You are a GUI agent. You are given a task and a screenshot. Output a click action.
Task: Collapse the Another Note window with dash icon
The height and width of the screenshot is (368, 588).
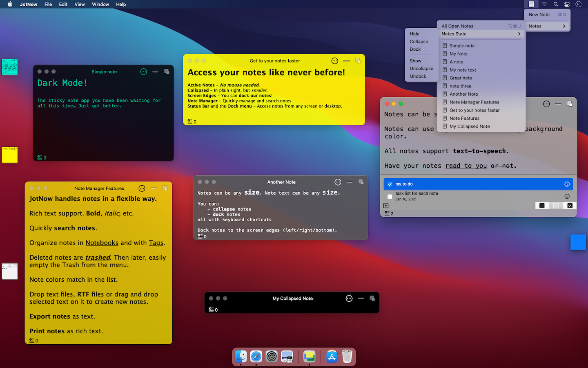(x=350, y=182)
